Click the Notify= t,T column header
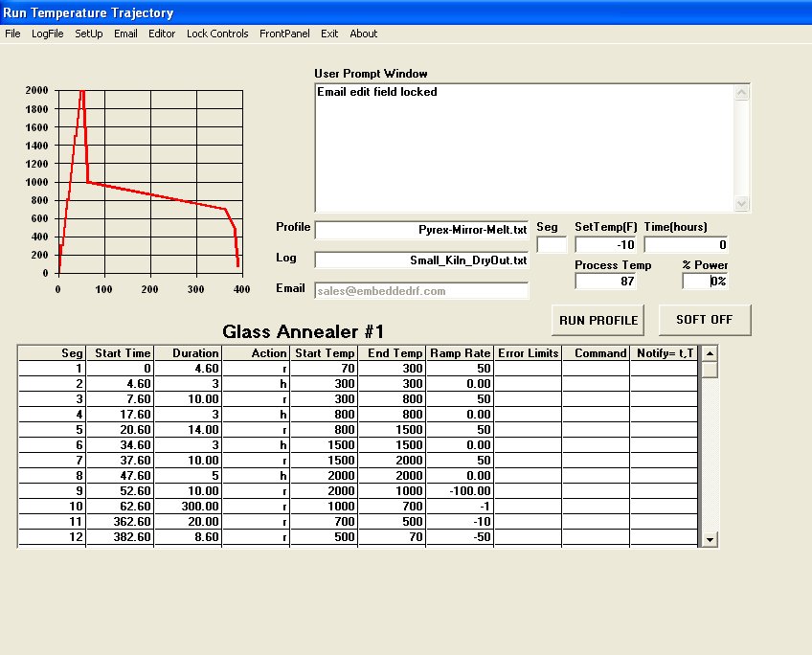This screenshot has width=812, height=655. pos(664,353)
